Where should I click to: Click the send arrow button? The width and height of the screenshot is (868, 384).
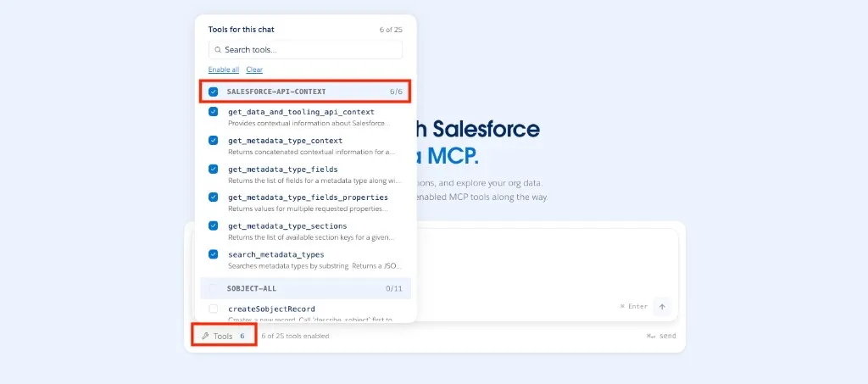coord(662,307)
